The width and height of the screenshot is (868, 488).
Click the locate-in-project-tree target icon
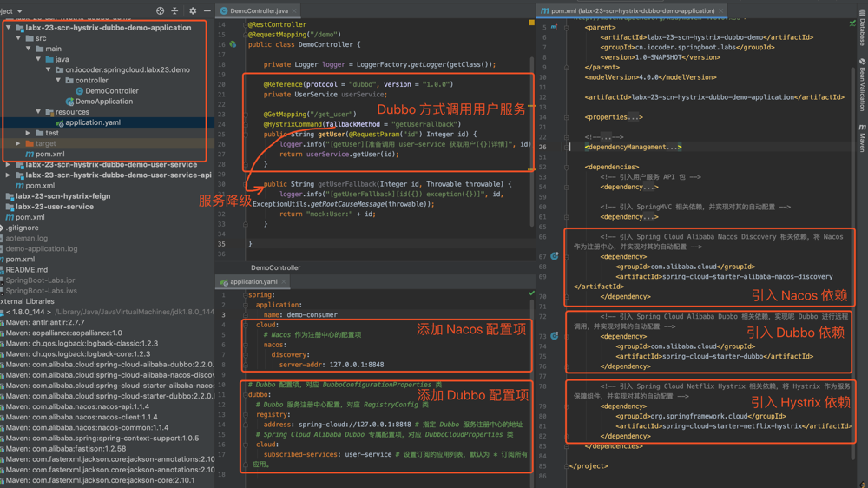(x=160, y=10)
